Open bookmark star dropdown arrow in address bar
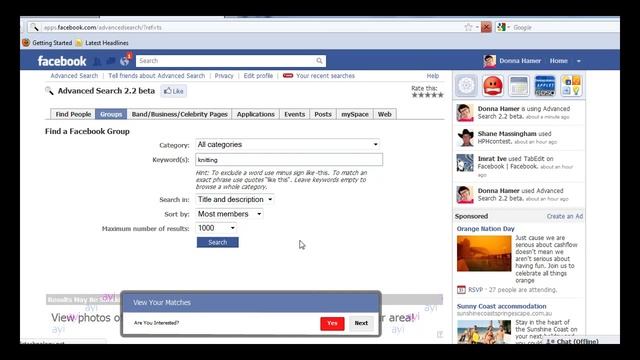This screenshot has width=640, height=360. [x=477, y=28]
